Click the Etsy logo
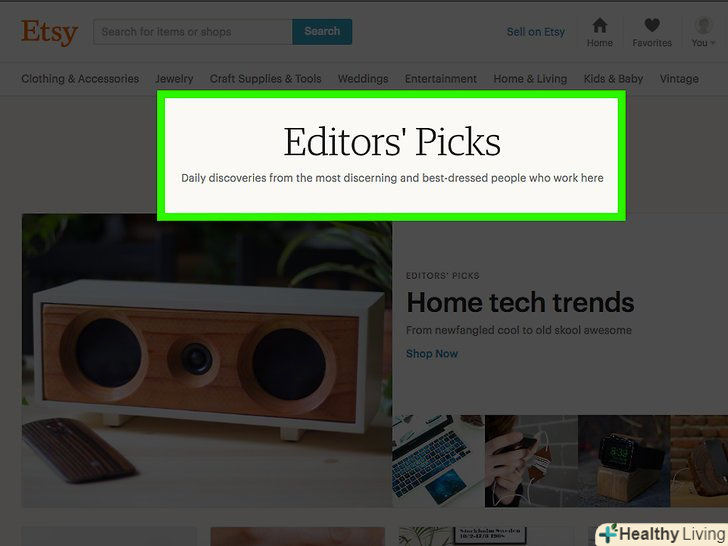The width and height of the screenshot is (728, 546). coord(49,32)
